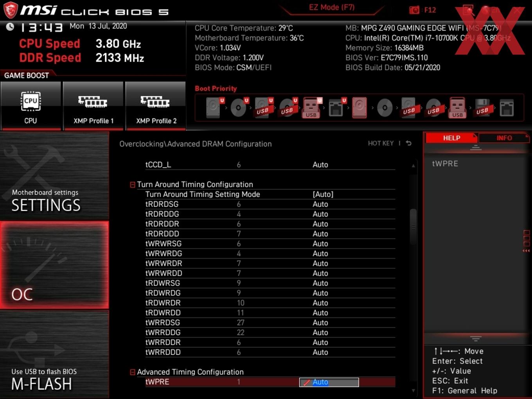Click the tWRWRDG row label
The image size is (532, 399).
point(164,253)
